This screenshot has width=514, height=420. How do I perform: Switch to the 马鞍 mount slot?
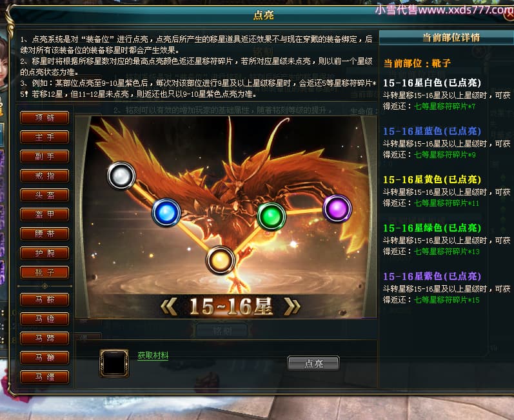[x=44, y=299]
